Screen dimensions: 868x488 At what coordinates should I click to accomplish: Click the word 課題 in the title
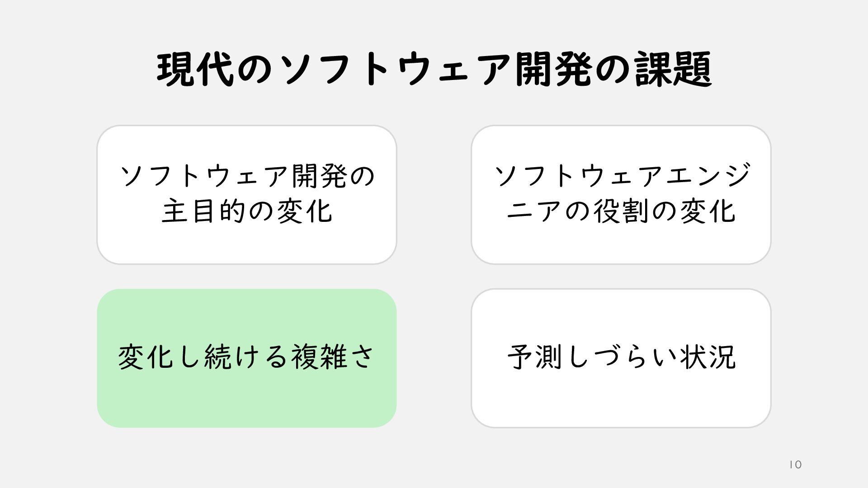pyautogui.click(x=674, y=70)
